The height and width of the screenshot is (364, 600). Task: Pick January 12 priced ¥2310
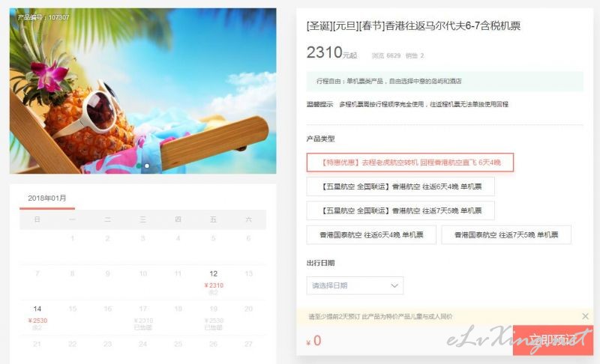pyautogui.click(x=214, y=282)
